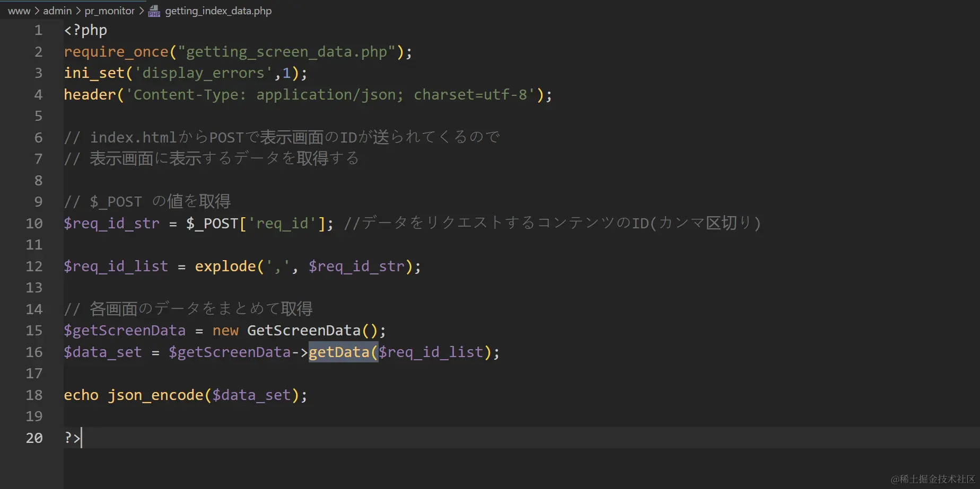This screenshot has height=489, width=980.
Task: Click the '$data_set' argument on line 18
Action: click(x=251, y=395)
